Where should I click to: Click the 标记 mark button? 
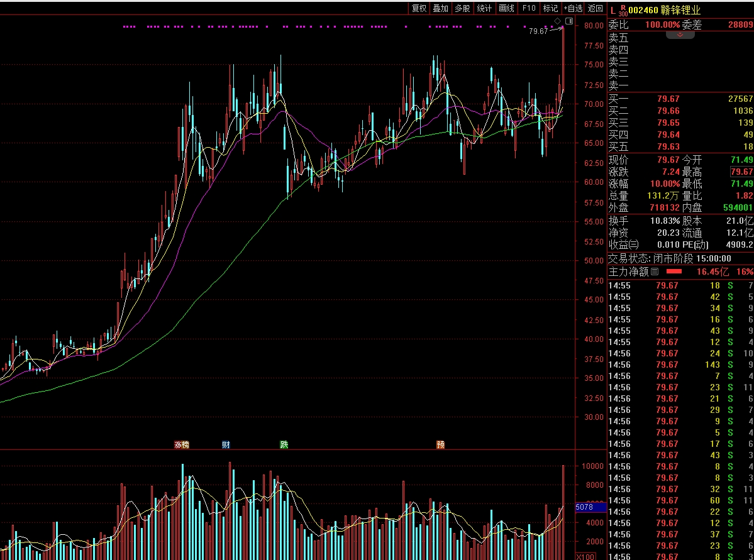550,8
